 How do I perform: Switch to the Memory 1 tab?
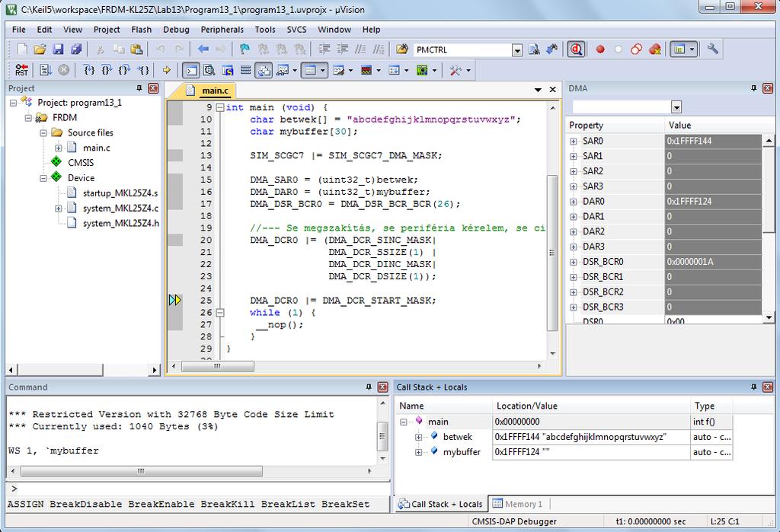[518, 504]
